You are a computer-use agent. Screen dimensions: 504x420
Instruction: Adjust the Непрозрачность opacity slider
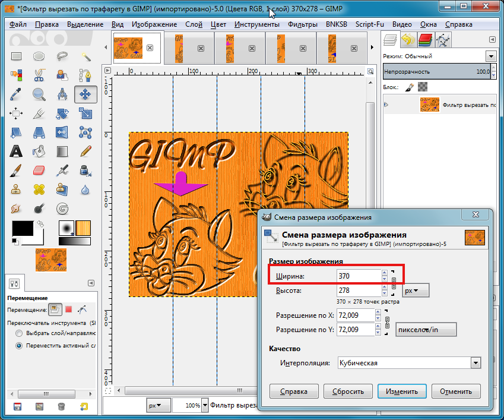pyautogui.click(x=438, y=71)
